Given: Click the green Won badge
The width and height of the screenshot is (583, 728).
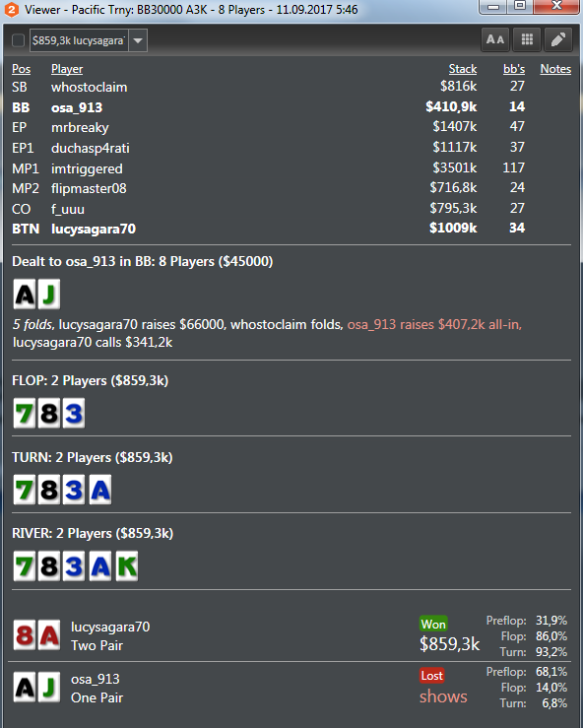Looking at the screenshot, I should tap(433, 624).
